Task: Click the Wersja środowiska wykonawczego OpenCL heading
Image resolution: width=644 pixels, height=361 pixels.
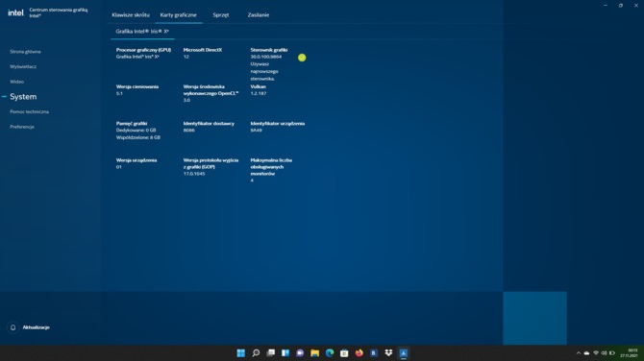Action: click(x=211, y=90)
